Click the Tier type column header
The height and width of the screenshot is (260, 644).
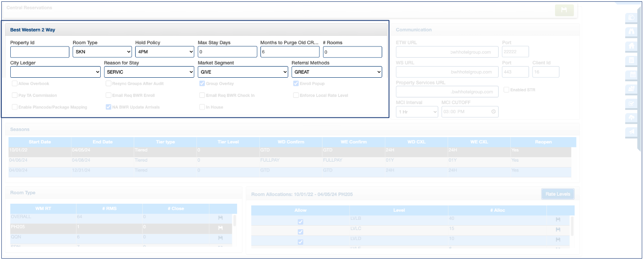coord(165,142)
